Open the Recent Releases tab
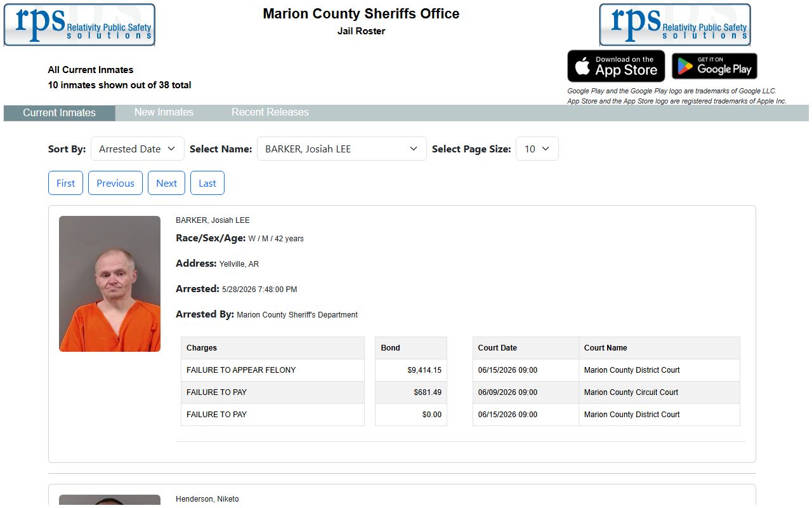The height and width of the screenshot is (508, 812). 270,112
